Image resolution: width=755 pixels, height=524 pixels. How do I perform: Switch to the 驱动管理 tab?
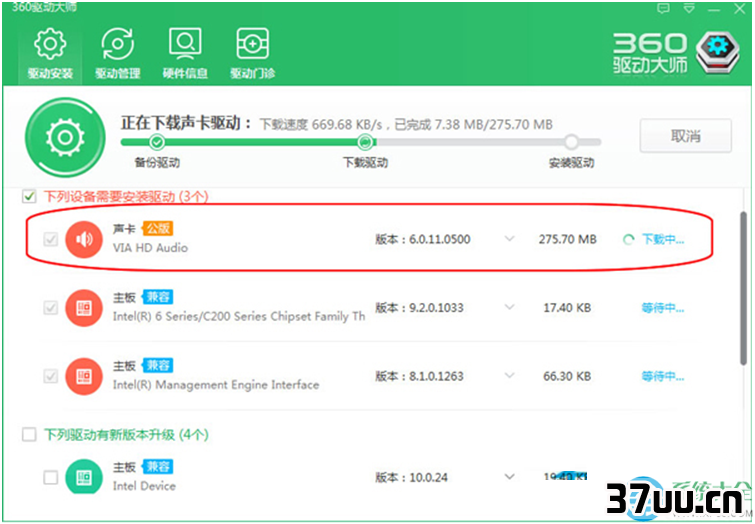tap(117, 53)
